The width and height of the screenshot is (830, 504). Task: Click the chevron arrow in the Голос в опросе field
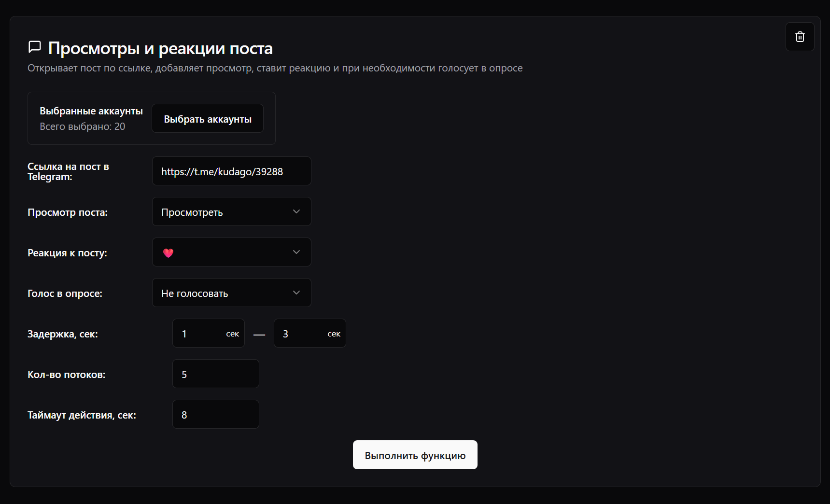coord(296,293)
